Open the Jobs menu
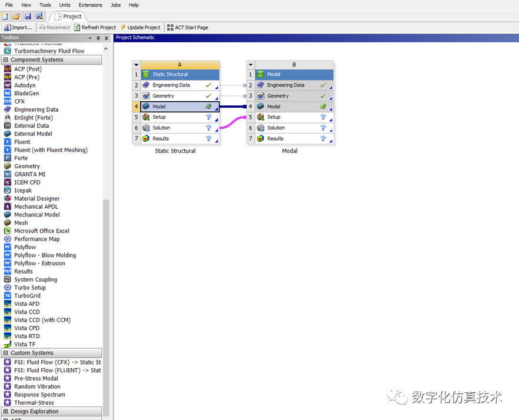Viewport: 519px width, 420px height. tap(116, 5)
